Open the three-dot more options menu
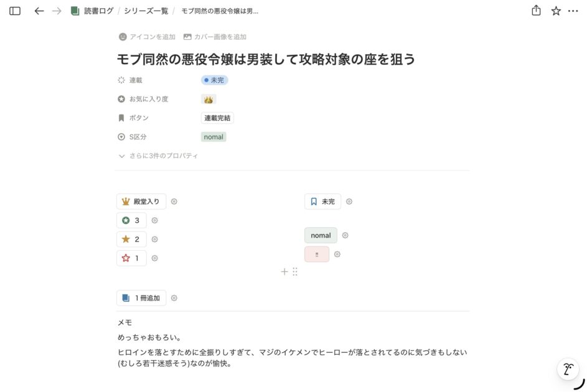The image size is (587, 392). [x=573, y=11]
